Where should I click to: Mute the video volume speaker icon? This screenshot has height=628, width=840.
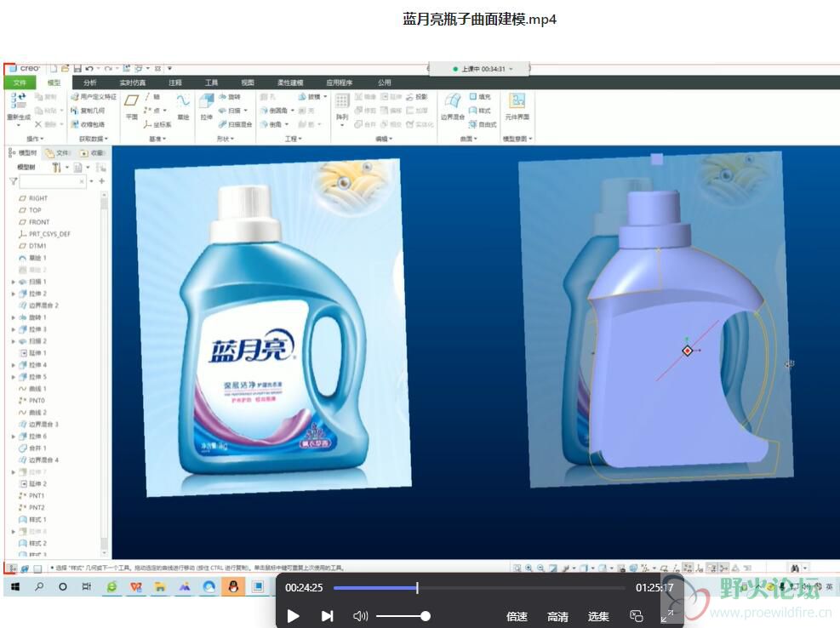(x=361, y=616)
